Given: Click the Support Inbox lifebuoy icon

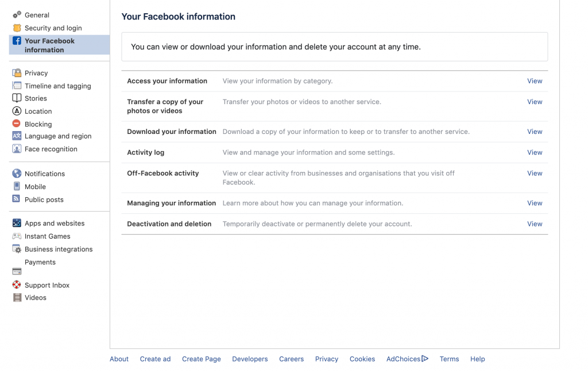Looking at the screenshot, I should click(17, 285).
